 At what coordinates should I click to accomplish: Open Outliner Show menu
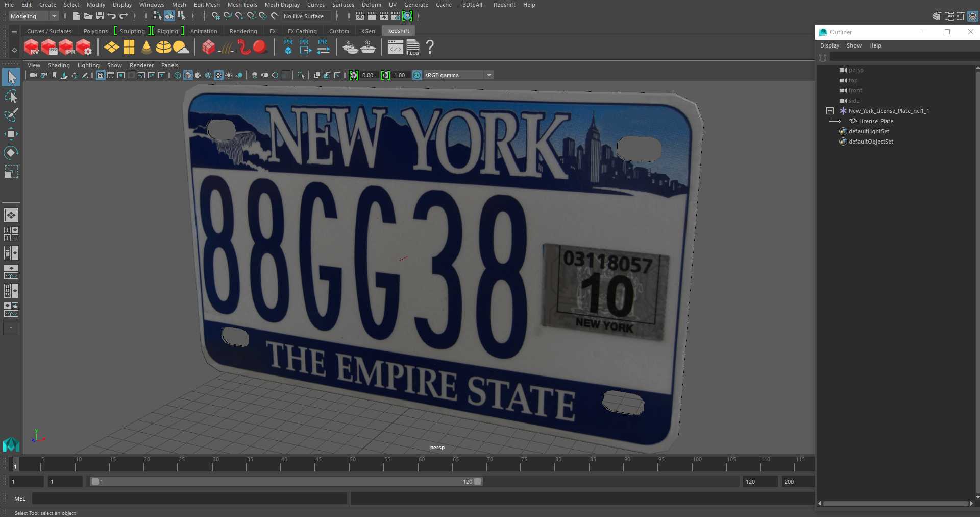coord(854,45)
